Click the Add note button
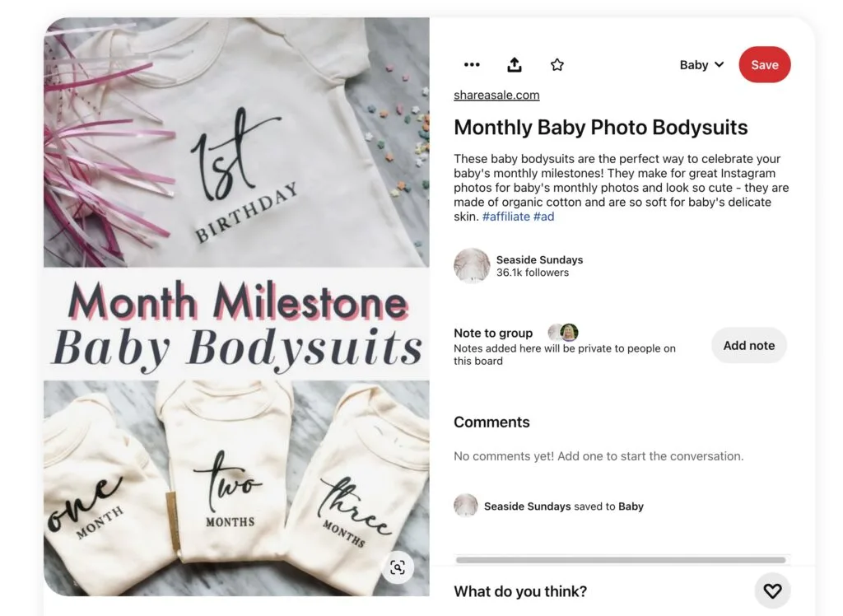The width and height of the screenshot is (843, 616). [749, 345]
